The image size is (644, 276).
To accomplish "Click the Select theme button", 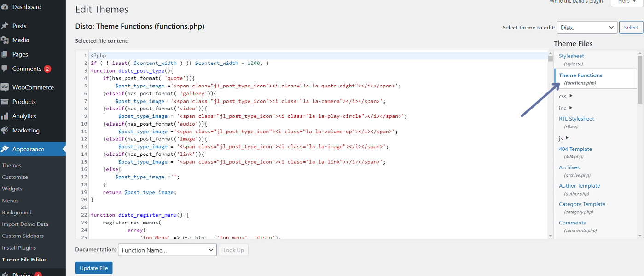I will (x=631, y=27).
